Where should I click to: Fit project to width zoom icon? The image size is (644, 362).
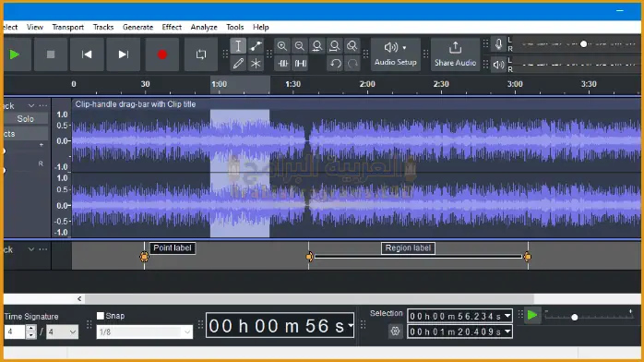pos(335,46)
